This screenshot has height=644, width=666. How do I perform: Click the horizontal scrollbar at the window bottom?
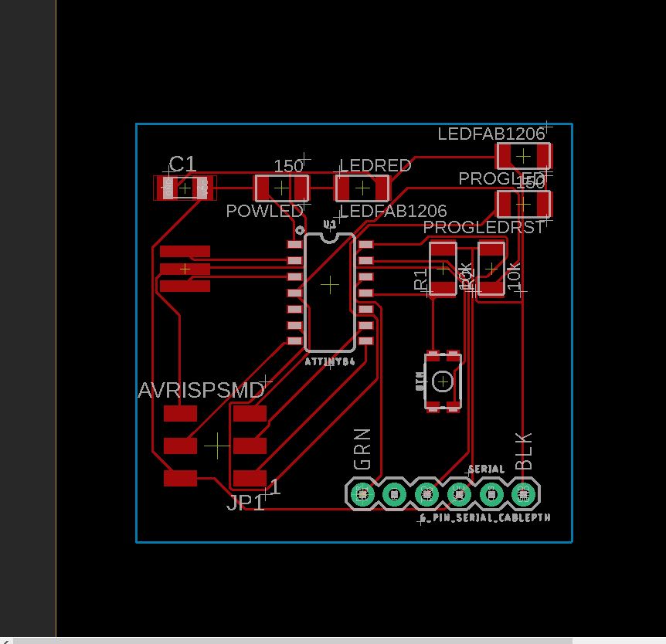pyautogui.click(x=293, y=641)
